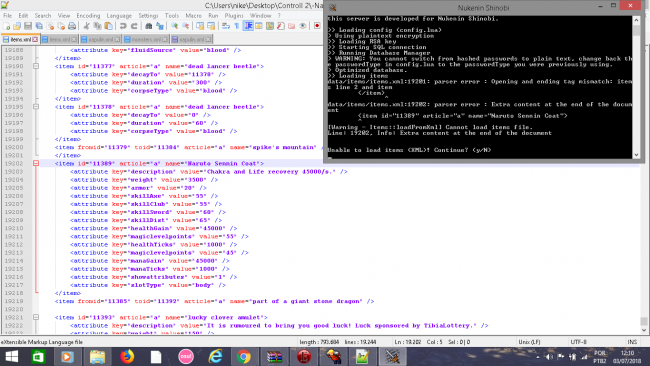Image resolution: width=650 pixels, height=366 pixels.
Task: Redo the edit via toolbar arrow
Action: 134,26
